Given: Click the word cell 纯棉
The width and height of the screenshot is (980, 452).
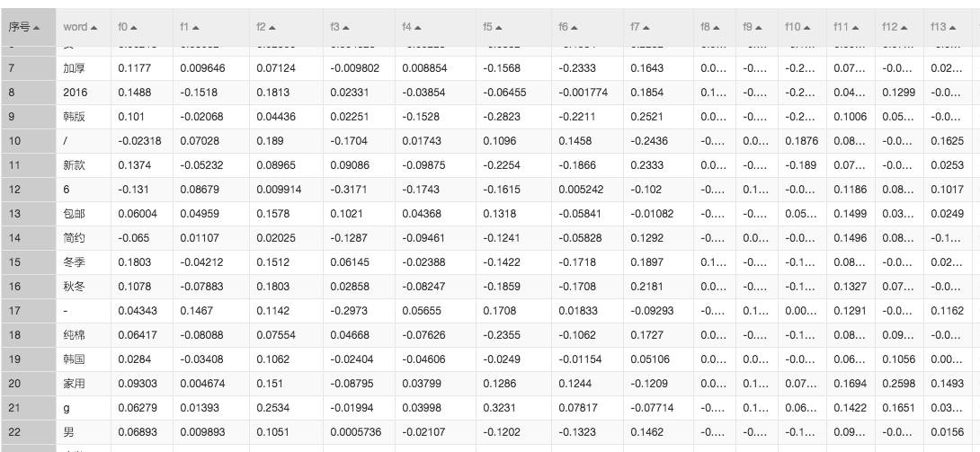Looking at the screenshot, I should click(74, 335).
